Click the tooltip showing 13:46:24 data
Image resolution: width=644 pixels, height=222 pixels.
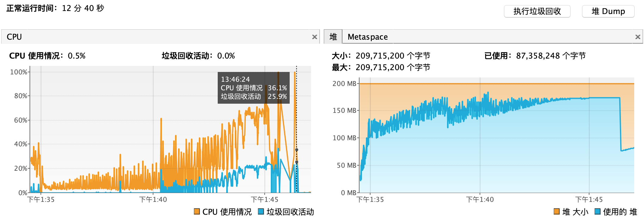(253, 88)
